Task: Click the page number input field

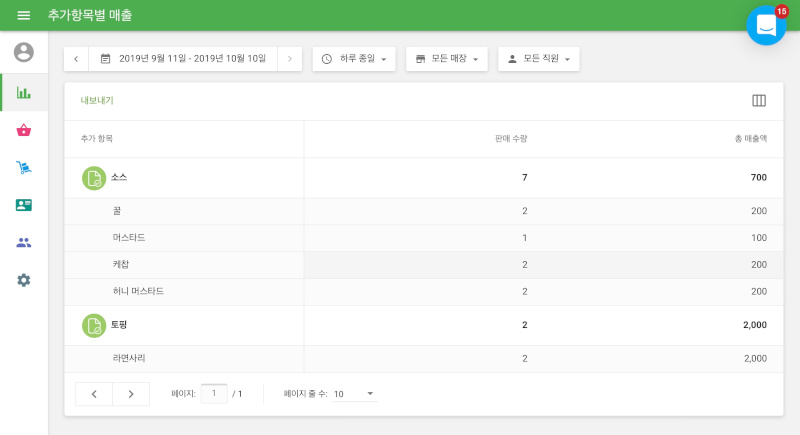Action: [214, 393]
